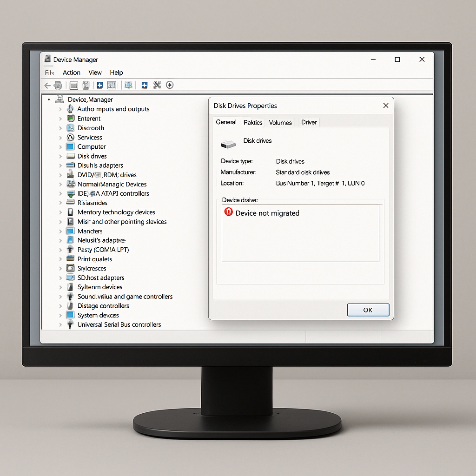Switch to the Raktics tab
This screenshot has width=476, height=476.
click(253, 122)
